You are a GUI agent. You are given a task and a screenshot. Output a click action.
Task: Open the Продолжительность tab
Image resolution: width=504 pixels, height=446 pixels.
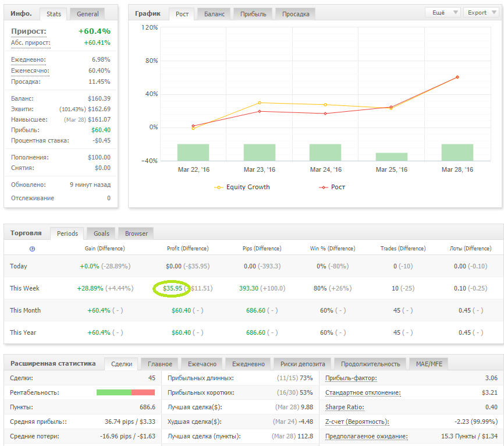[x=370, y=364]
